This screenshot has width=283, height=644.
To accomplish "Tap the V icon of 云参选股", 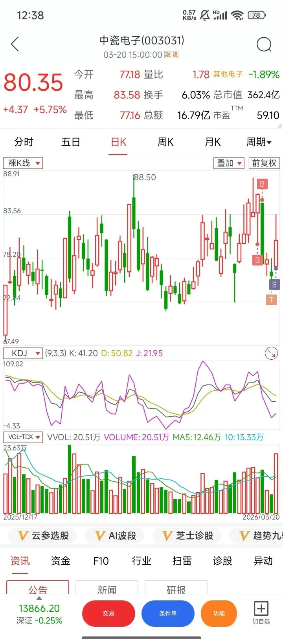I will point(23,536).
